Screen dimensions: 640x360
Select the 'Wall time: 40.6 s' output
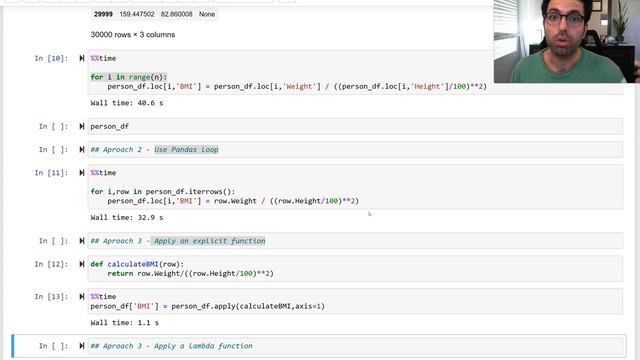pos(127,103)
